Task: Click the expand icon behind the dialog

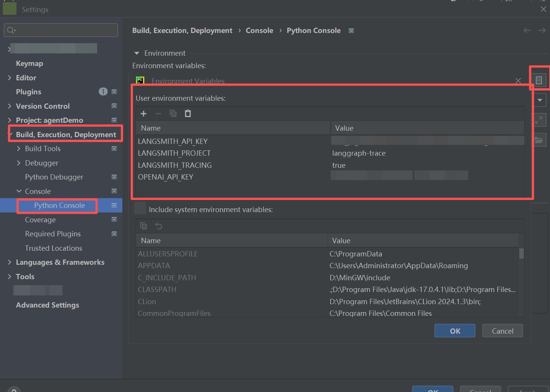Action: pos(539,120)
